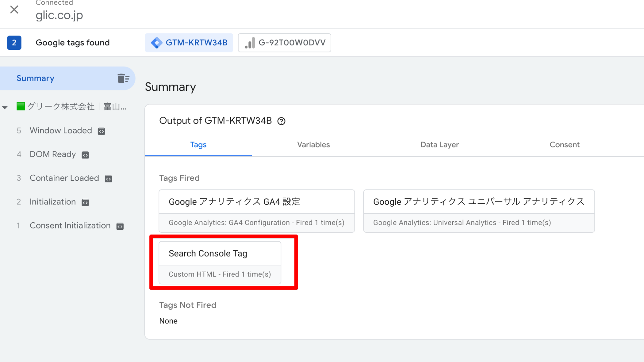Select event 3 Container Loaded
The height and width of the screenshot is (362, 644).
pyautogui.click(x=64, y=178)
